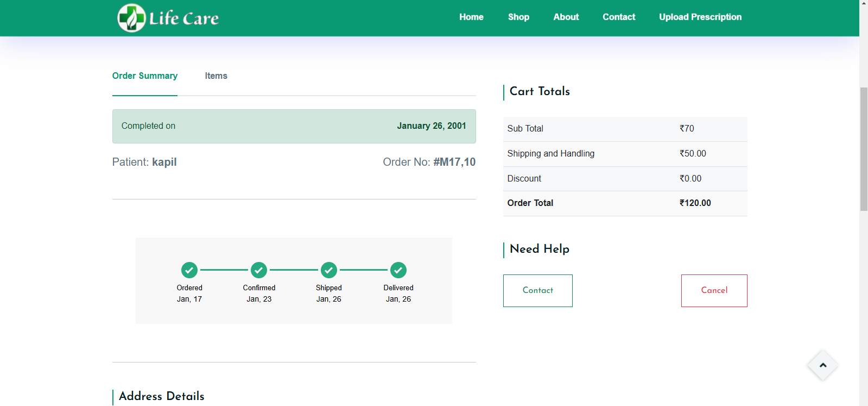Click the Order Total amount row
Viewport: 868px width, 406px height.
coord(625,203)
